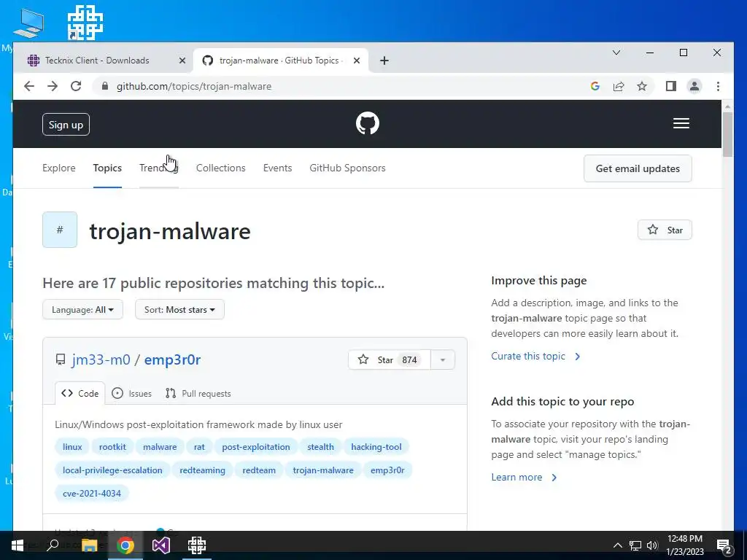Viewport: 747px width, 560px height.
Task: Share this page icon
Action: pyautogui.click(x=619, y=86)
